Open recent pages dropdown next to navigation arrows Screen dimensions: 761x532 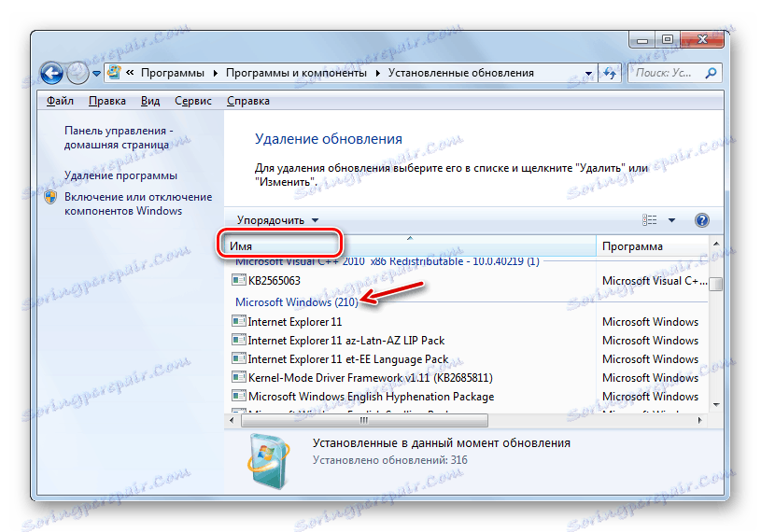pyautogui.click(x=96, y=74)
